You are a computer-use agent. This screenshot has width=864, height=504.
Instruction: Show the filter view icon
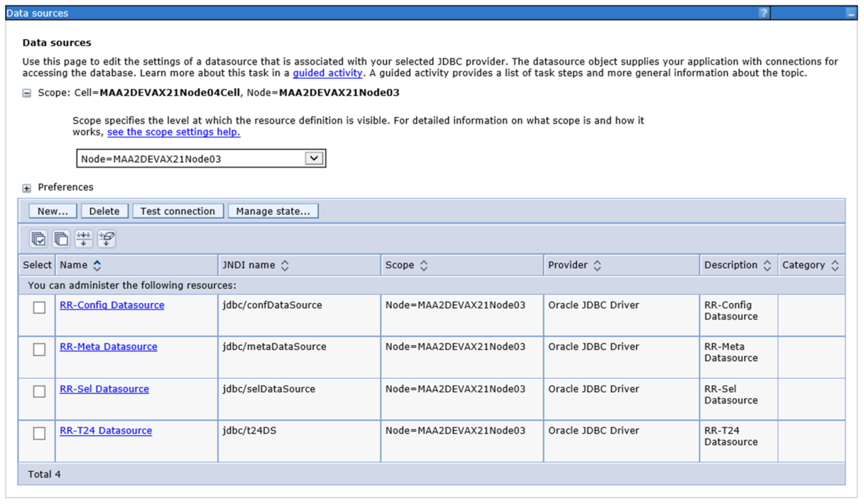click(84, 239)
